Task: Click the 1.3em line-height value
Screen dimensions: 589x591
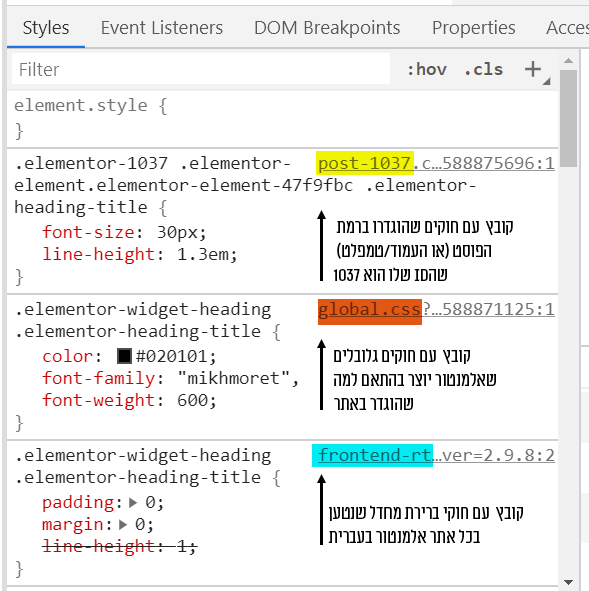Action: 203,254
